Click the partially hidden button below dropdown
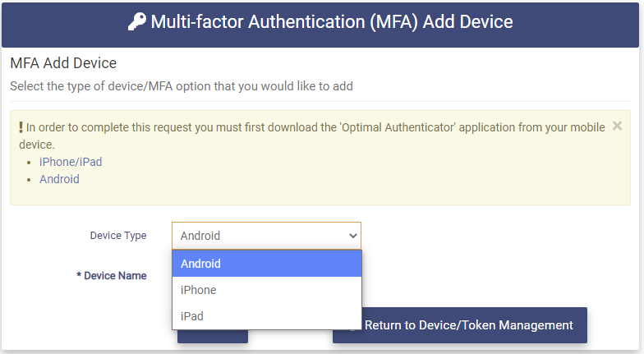Viewport: 644px width, 354px height. click(x=212, y=336)
